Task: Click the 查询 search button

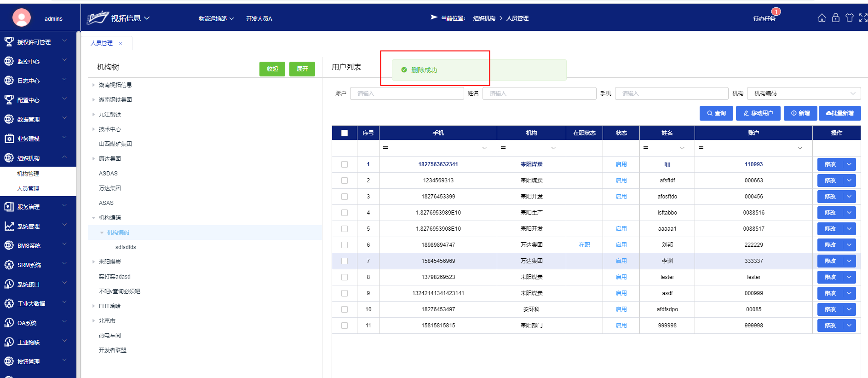Action: 716,113
